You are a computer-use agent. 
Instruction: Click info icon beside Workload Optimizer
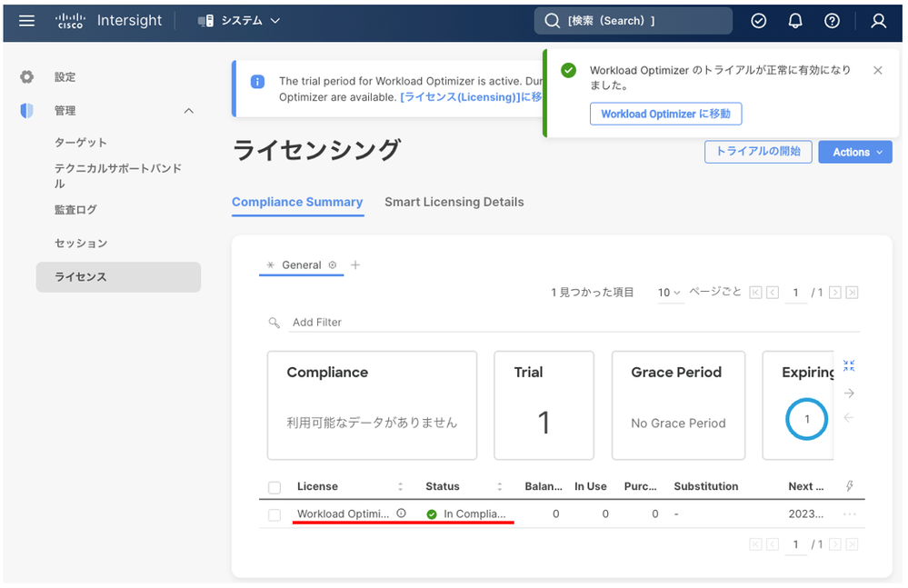point(402,513)
